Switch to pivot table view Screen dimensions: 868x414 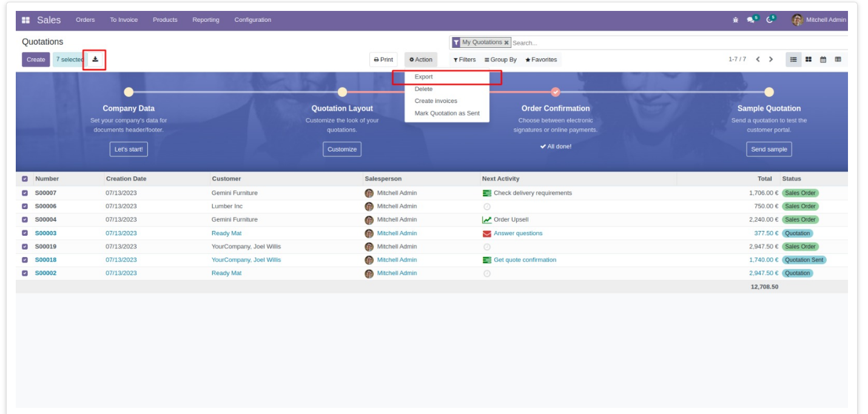tap(838, 59)
